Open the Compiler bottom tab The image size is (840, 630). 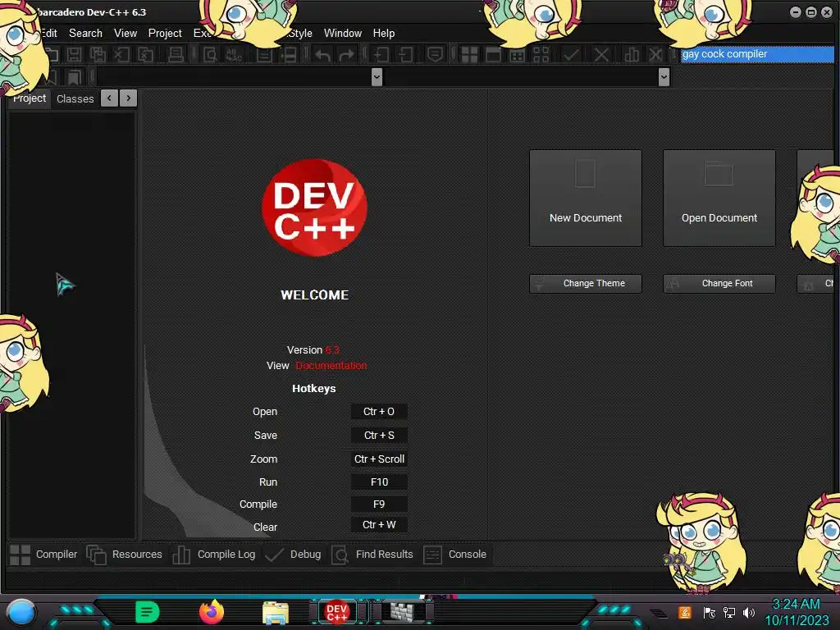click(44, 555)
